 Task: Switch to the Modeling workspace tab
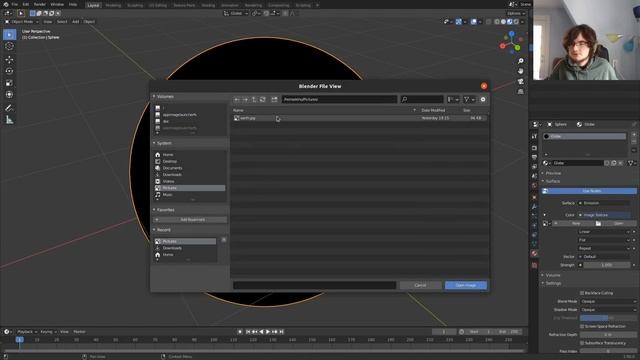[113, 5]
